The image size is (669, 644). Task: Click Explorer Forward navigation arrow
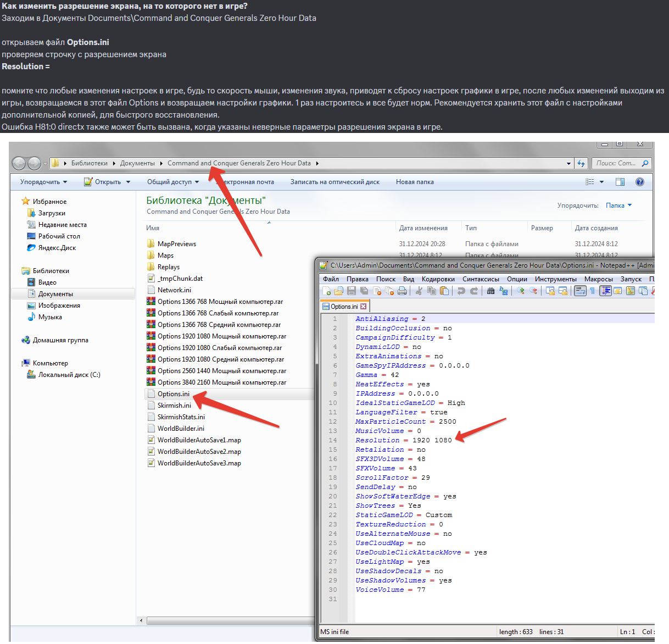34,163
